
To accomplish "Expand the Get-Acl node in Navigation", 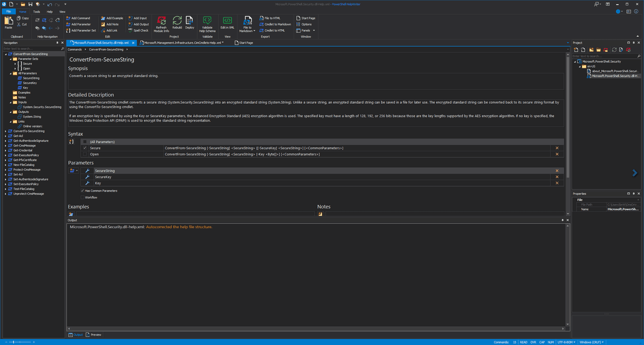I will [x=6, y=136].
